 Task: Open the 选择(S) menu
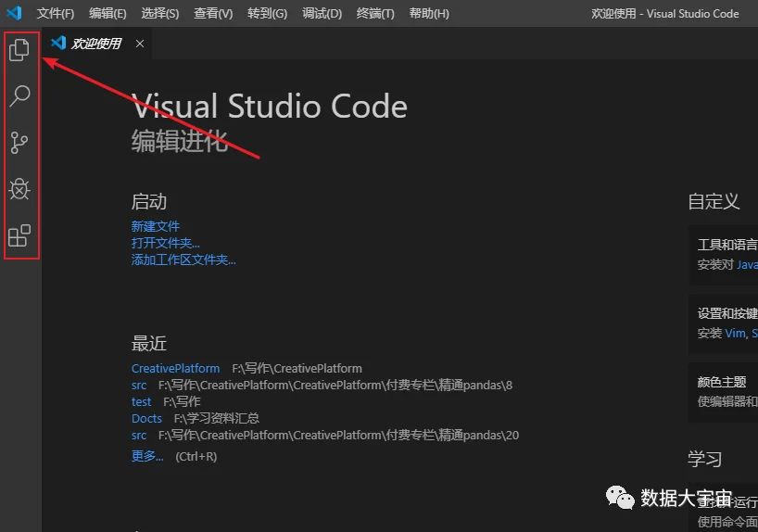160,14
